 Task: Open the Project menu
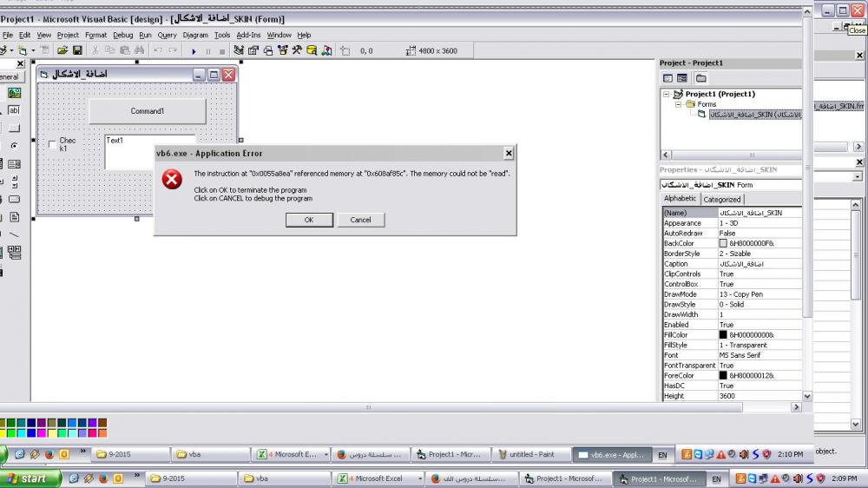[x=68, y=35]
